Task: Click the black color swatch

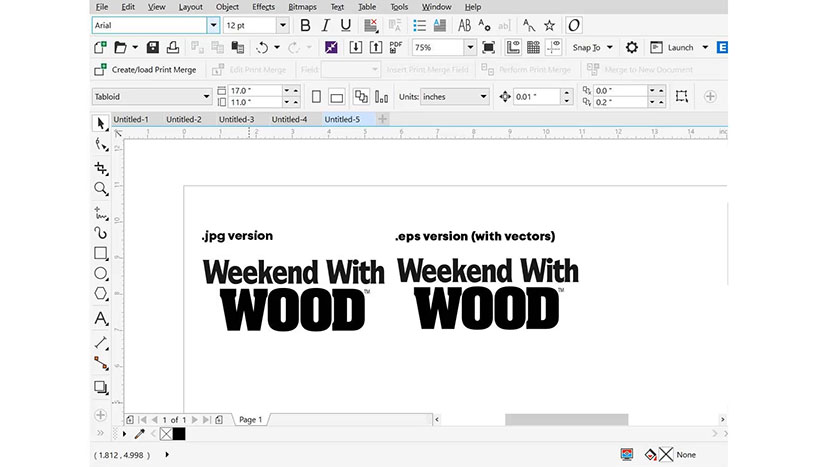Action: pyautogui.click(x=180, y=433)
